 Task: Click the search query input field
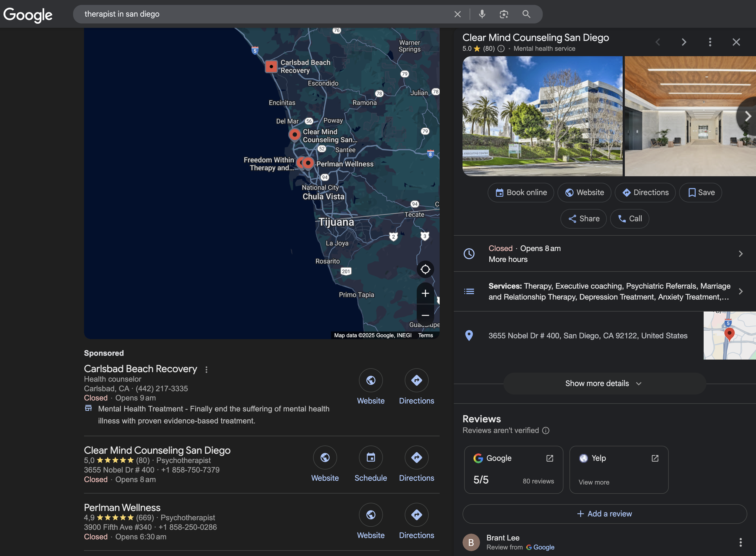(x=262, y=14)
